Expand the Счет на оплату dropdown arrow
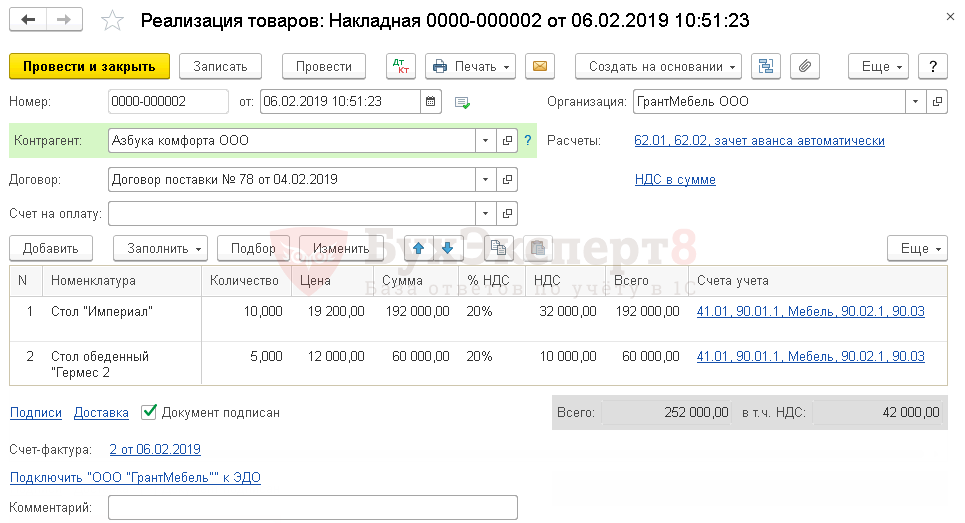The height and width of the screenshot is (523, 965). pyautogui.click(x=486, y=214)
